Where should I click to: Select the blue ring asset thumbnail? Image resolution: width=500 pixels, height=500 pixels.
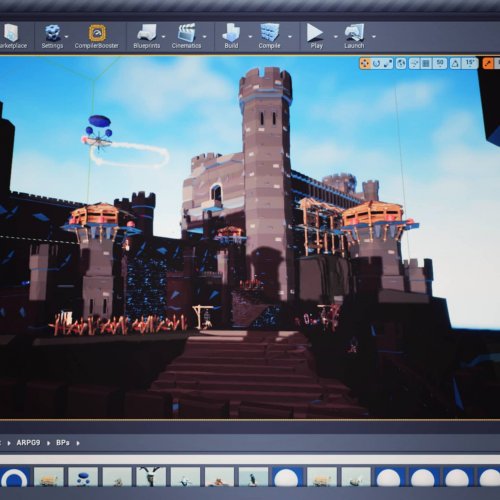pos(14,477)
